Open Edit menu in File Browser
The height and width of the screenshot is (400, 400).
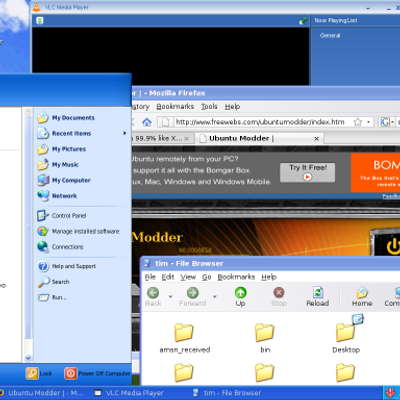pyautogui.click(x=168, y=277)
